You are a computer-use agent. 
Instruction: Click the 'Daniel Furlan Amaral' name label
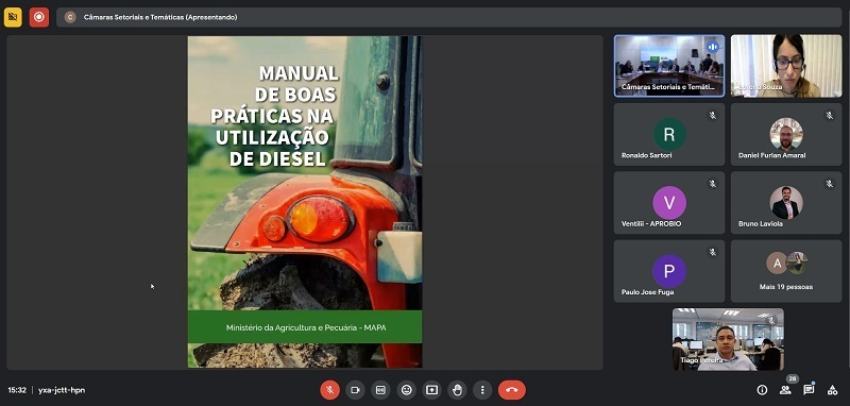pos(772,155)
